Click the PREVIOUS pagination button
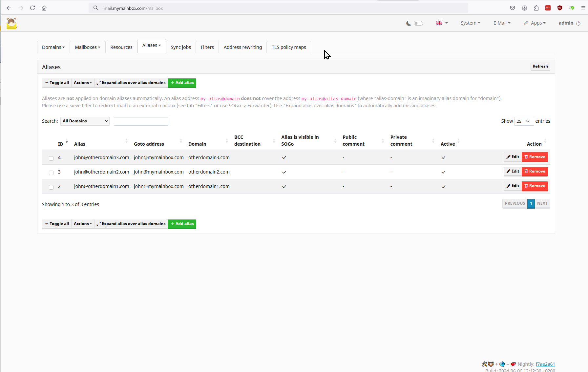Image resolution: width=588 pixels, height=372 pixels. coord(515,203)
